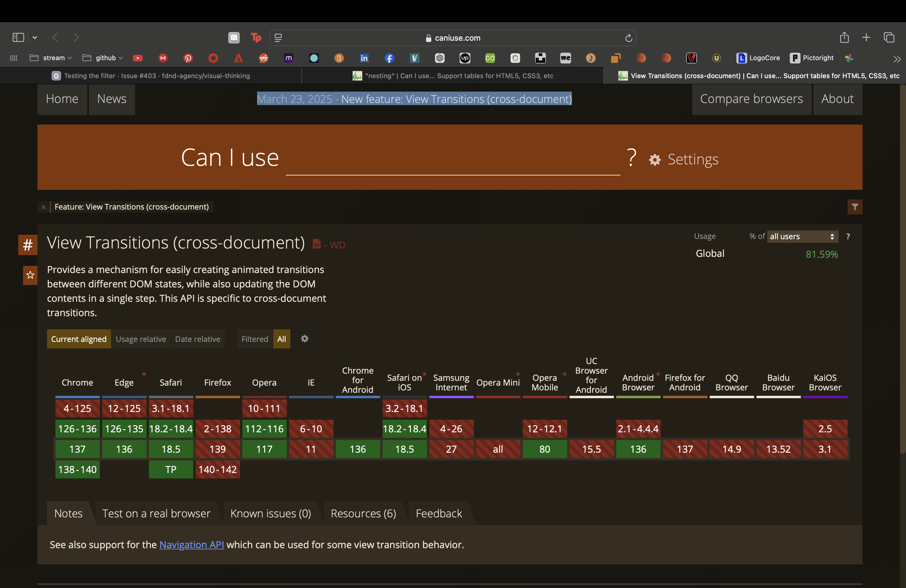Image resolution: width=906 pixels, height=588 pixels.
Task: Go back with the back arrow
Action: (x=55, y=37)
